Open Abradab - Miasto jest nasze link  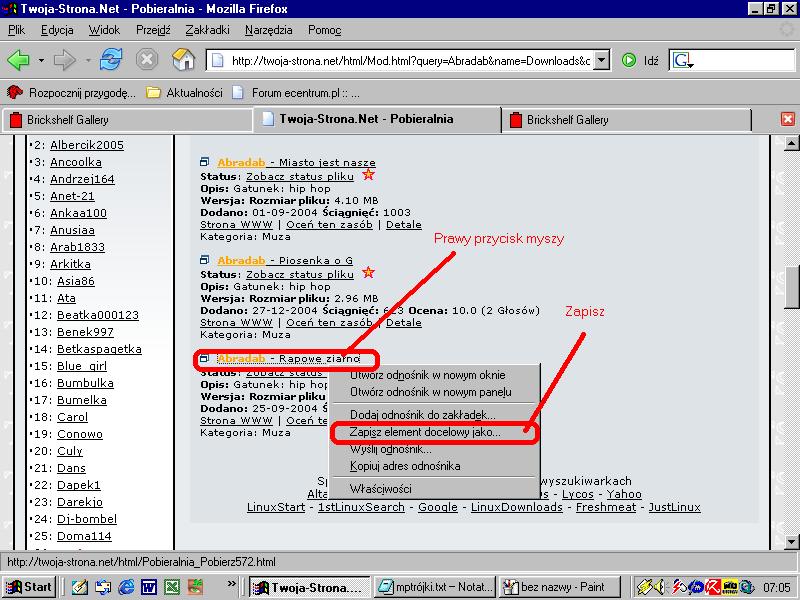tap(296, 163)
